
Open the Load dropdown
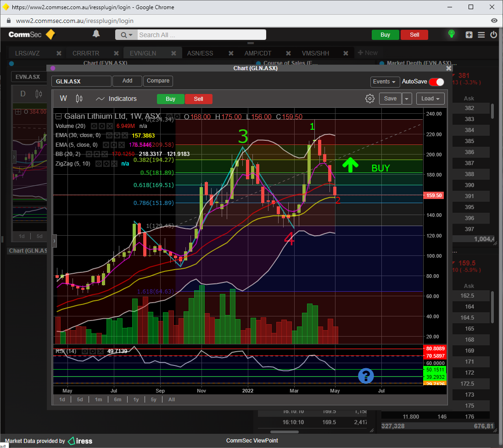tap(430, 99)
